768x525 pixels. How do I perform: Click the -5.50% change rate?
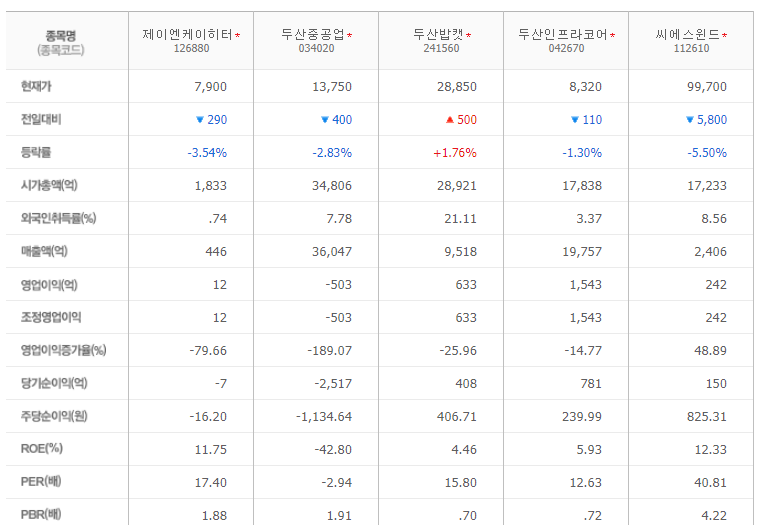coord(707,153)
